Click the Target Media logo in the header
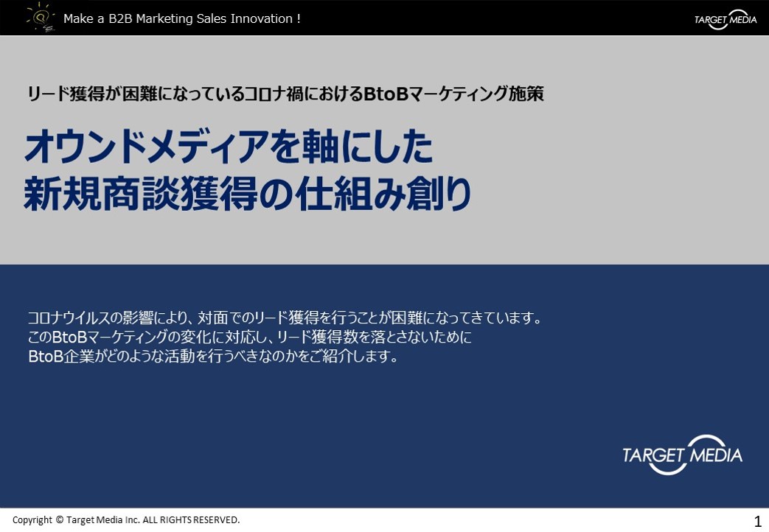769x532 pixels. pos(725,20)
